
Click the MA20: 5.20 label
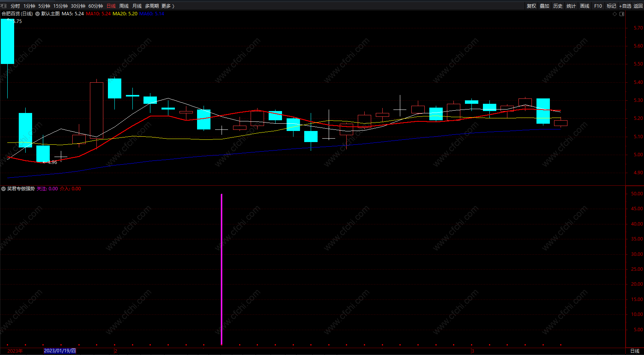click(x=125, y=14)
